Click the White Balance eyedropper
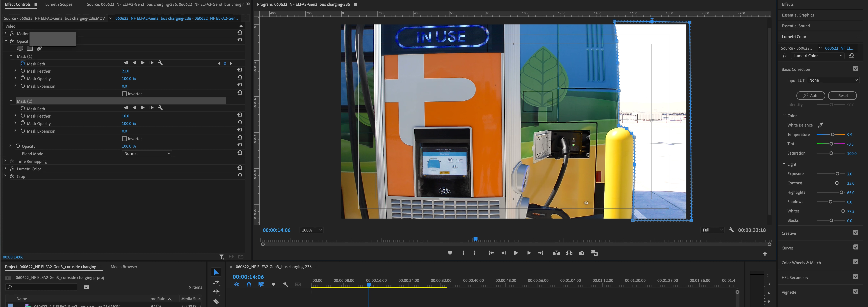The image size is (868, 307). coord(821,125)
